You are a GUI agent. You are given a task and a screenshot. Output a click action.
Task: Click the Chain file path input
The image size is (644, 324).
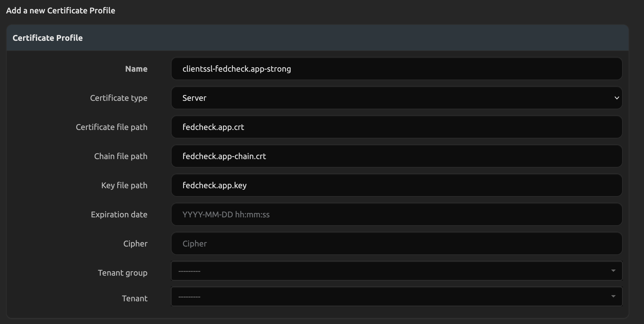coord(397,156)
